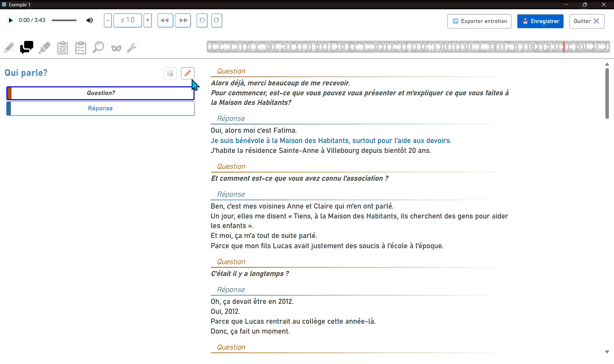Screen dimensions: 614x364
Task: Save with the Enregistrer button
Action: coord(540,21)
